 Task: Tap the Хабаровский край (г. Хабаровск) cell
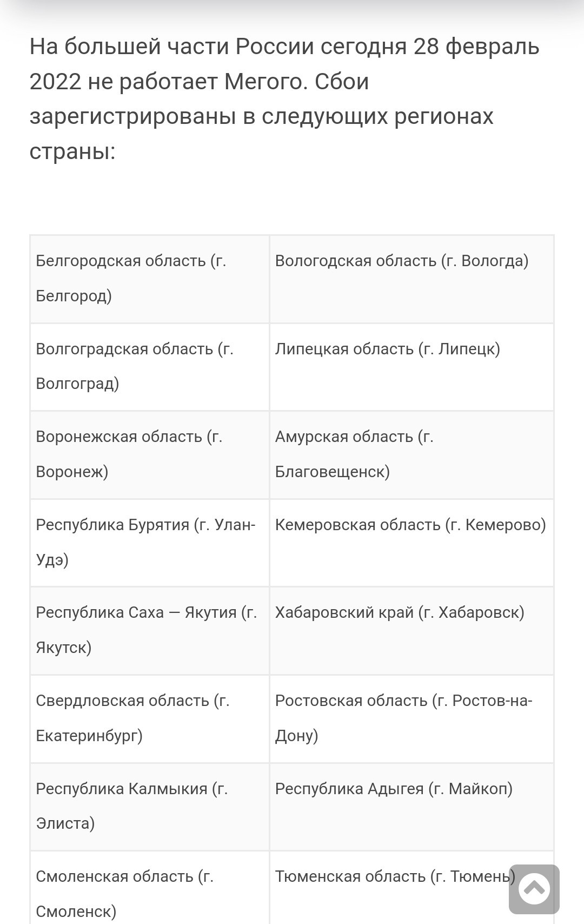click(x=412, y=631)
